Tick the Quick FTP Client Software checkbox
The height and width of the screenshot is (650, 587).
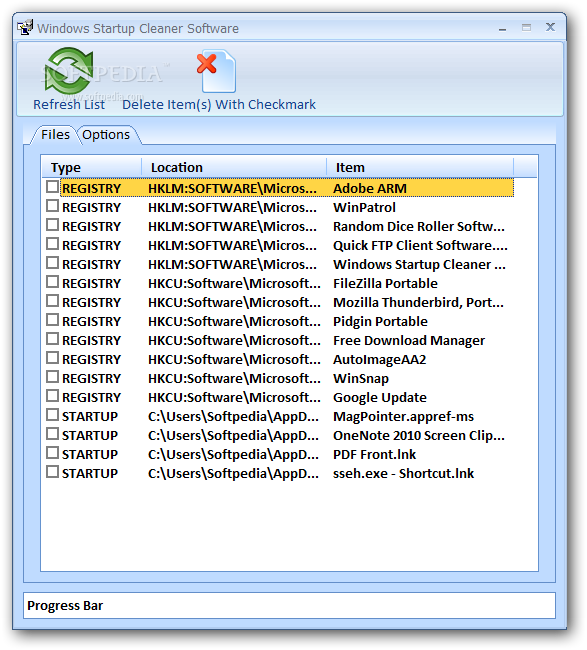coord(52,244)
